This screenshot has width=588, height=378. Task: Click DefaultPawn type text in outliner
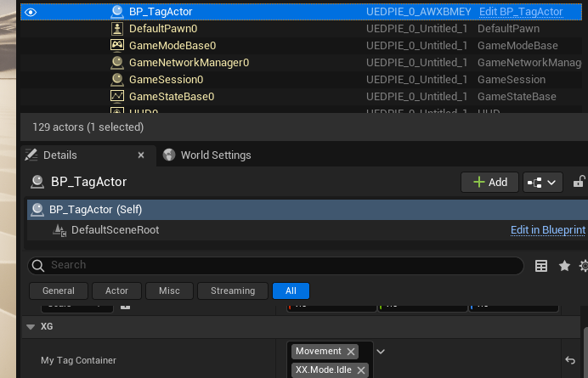coord(508,29)
